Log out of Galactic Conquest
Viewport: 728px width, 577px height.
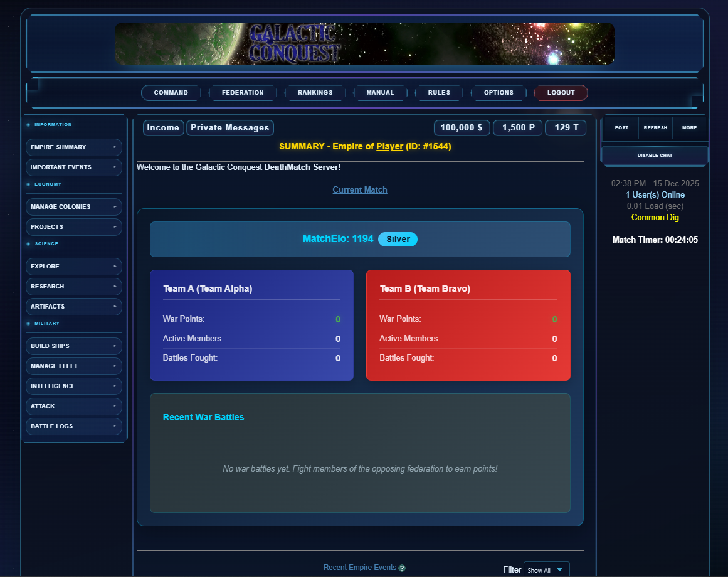pyautogui.click(x=561, y=92)
